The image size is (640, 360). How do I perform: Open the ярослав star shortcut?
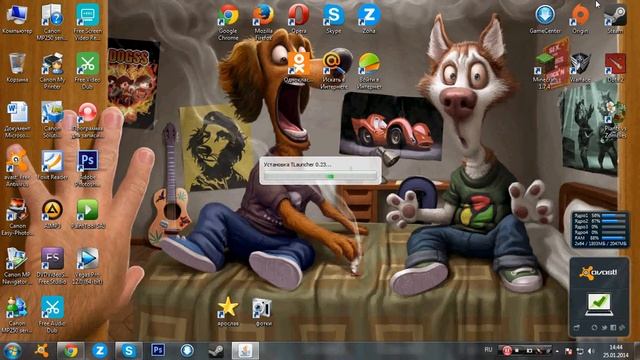pyautogui.click(x=228, y=312)
